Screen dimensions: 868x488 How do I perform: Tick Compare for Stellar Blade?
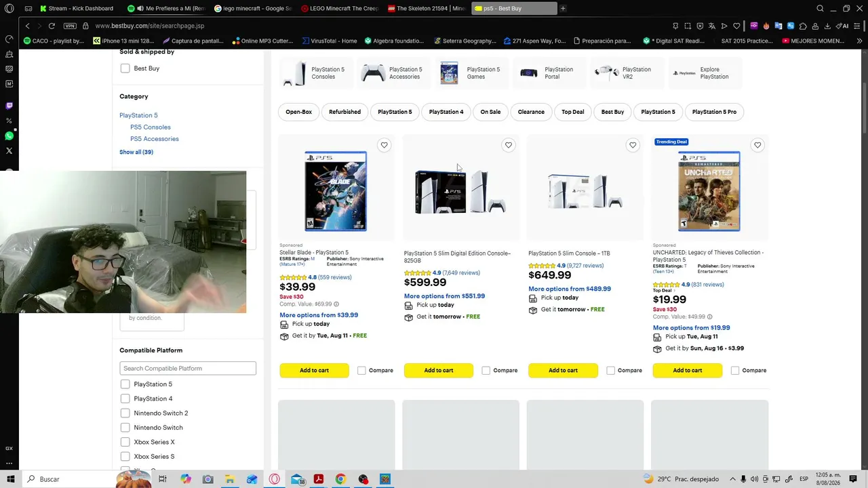click(x=361, y=370)
